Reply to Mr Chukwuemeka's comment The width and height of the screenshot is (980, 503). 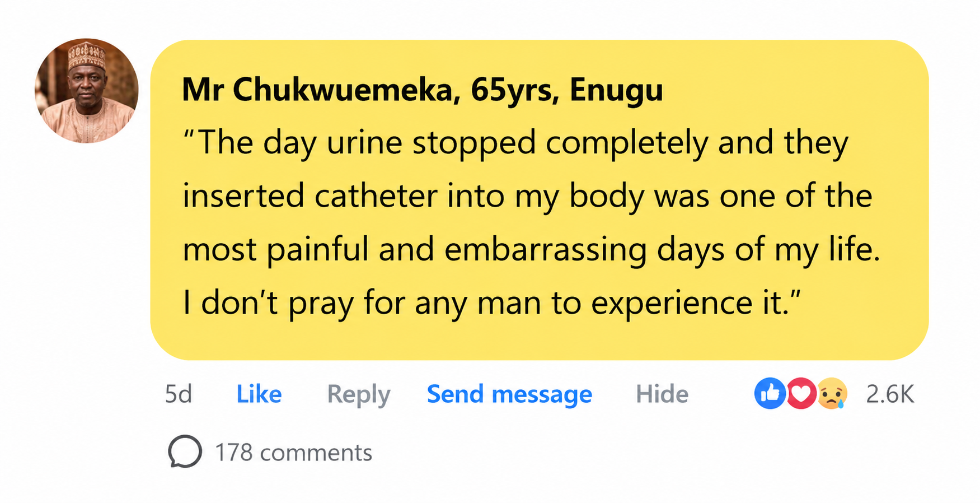click(358, 395)
